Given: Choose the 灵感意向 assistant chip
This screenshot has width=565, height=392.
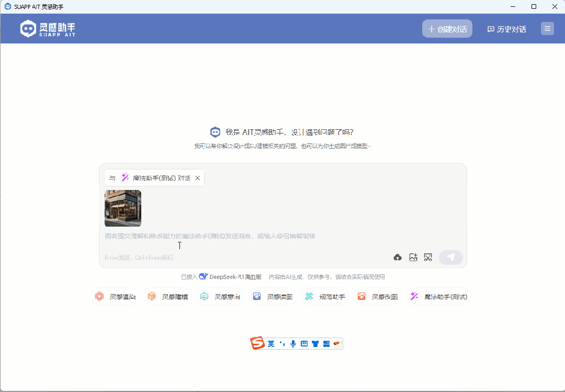Looking at the screenshot, I should (221, 297).
